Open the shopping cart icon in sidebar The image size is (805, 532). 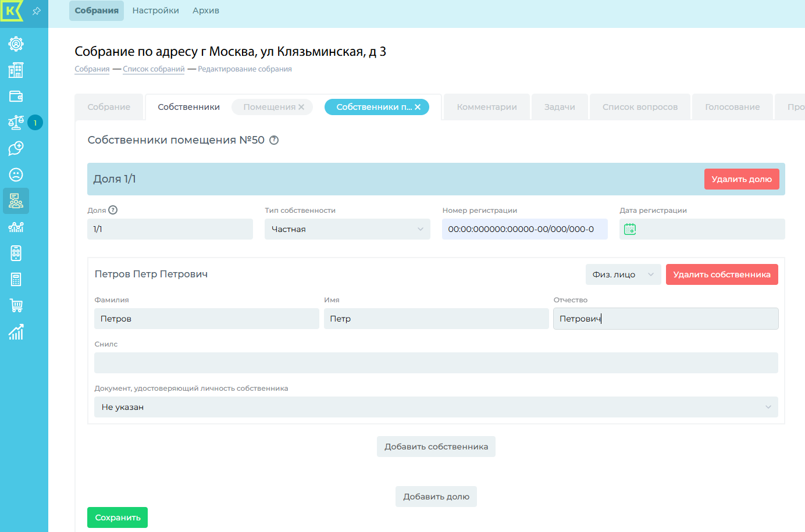point(16,306)
